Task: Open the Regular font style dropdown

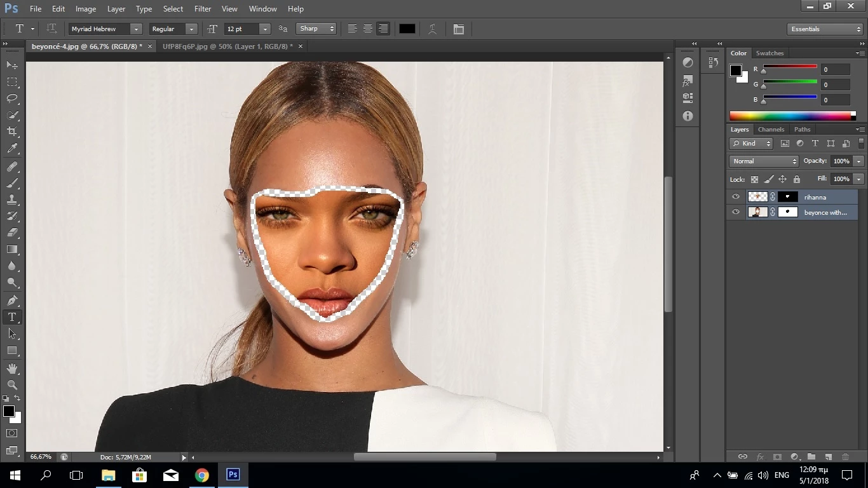Action: [x=191, y=29]
